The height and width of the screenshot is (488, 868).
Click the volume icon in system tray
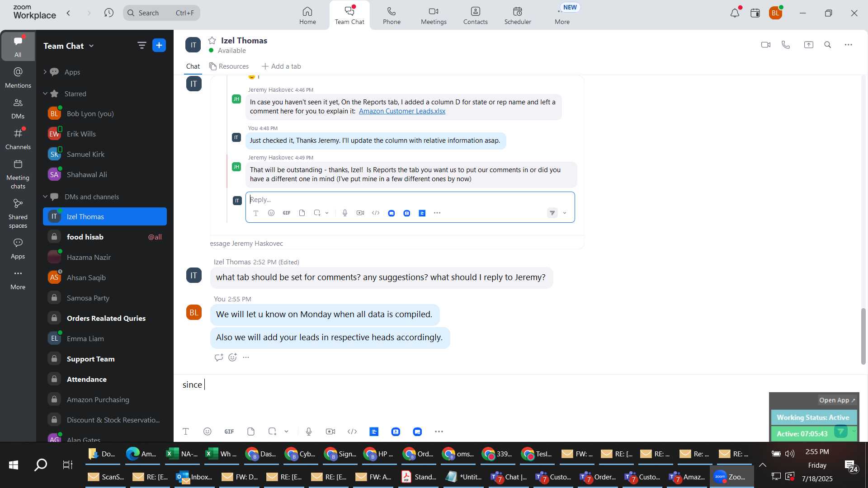click(x=790, y=454)
